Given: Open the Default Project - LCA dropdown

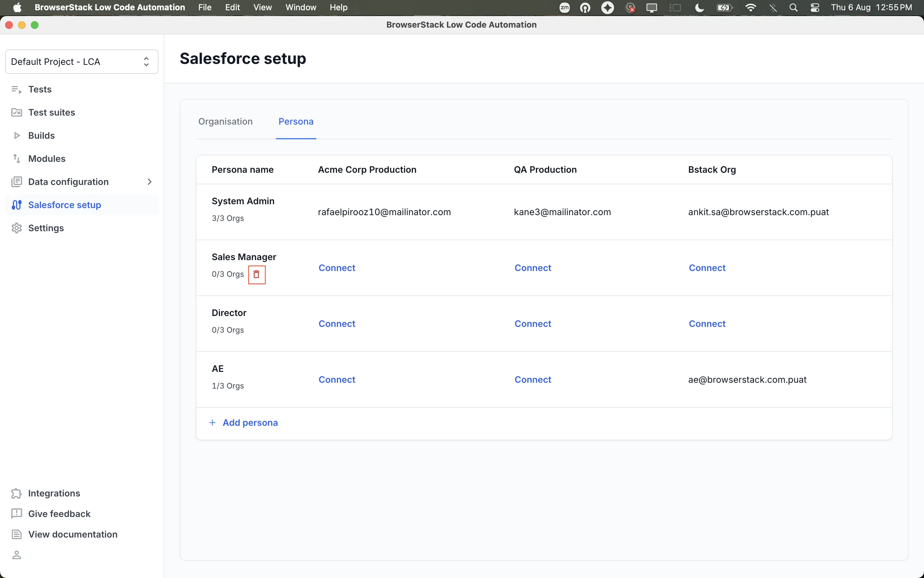Looking at the screenshot, I should coord(82,62).
